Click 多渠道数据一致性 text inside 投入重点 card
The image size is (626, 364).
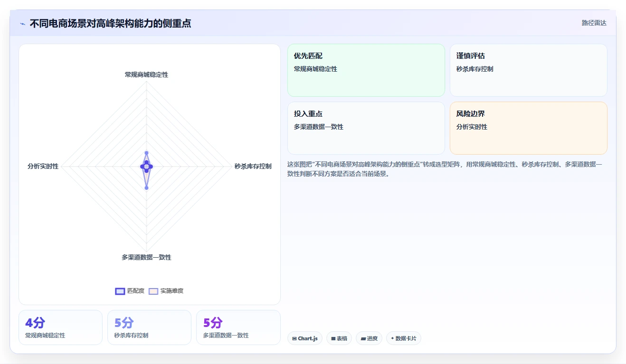point(319,127)
